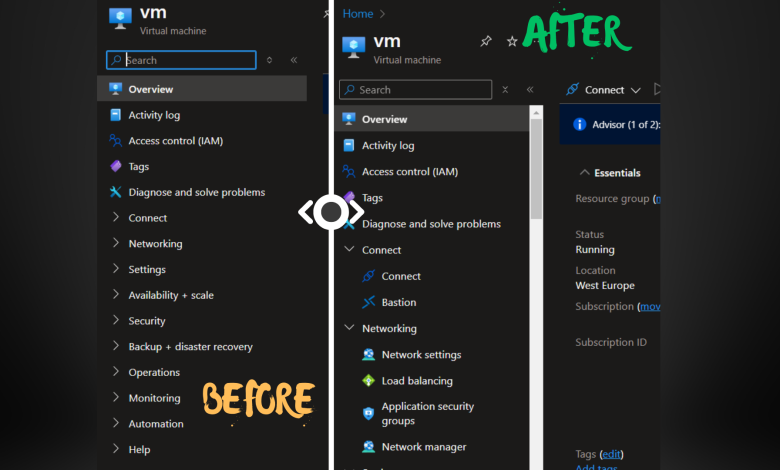The width and height of the screenshot is (780, 470).
Task: Click the edit link next to Tags
Action: [611, 454]
